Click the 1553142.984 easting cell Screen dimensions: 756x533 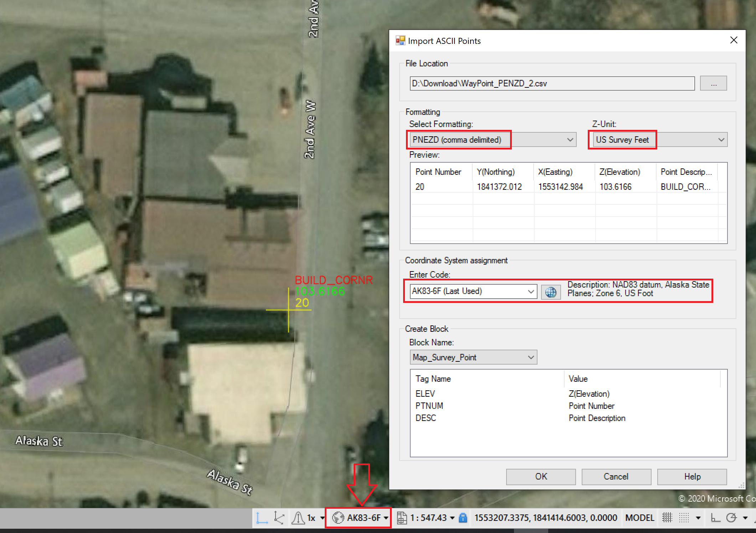point(561,187)
